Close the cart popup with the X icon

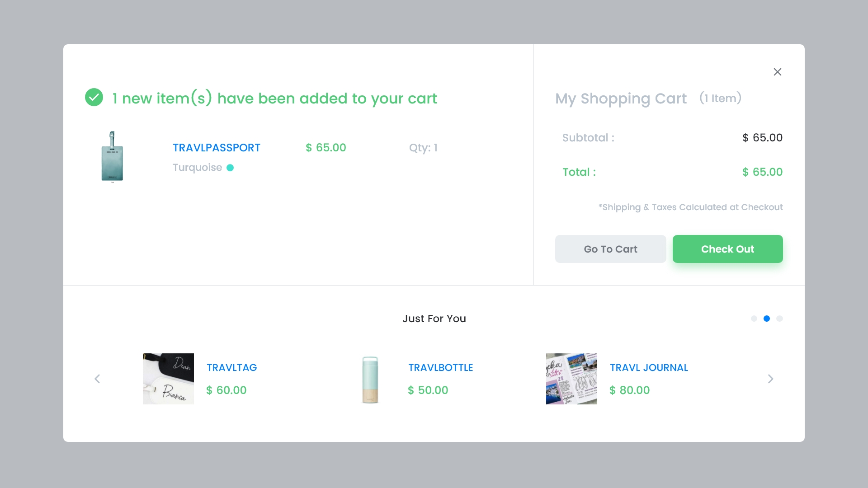pyautogui.click(x=777, y=72)
